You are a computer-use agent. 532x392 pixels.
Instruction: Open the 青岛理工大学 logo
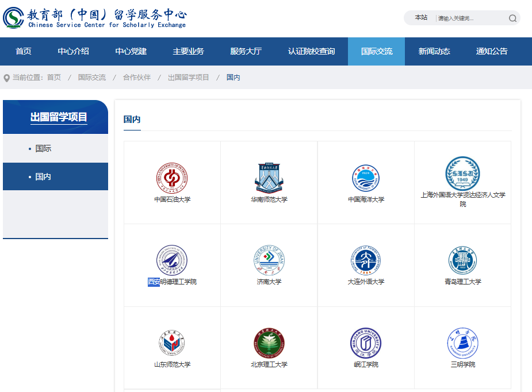tap(463, 260)
